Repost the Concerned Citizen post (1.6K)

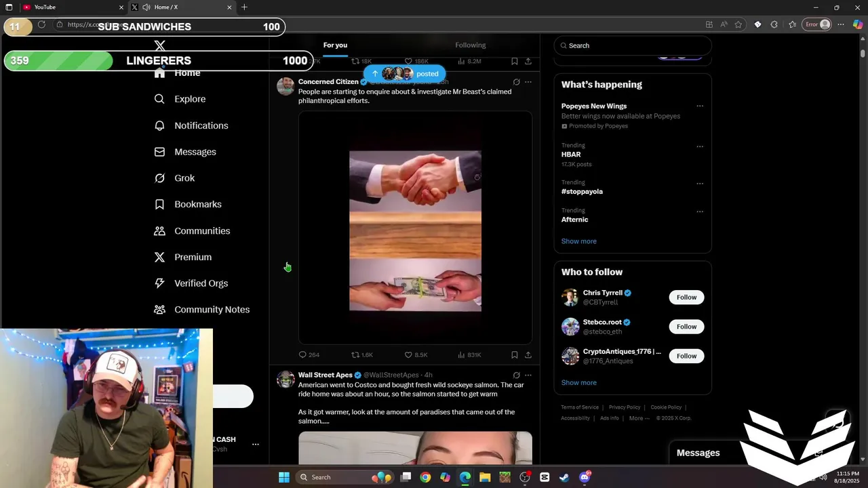pyautogui.click(x=362, y=354)
